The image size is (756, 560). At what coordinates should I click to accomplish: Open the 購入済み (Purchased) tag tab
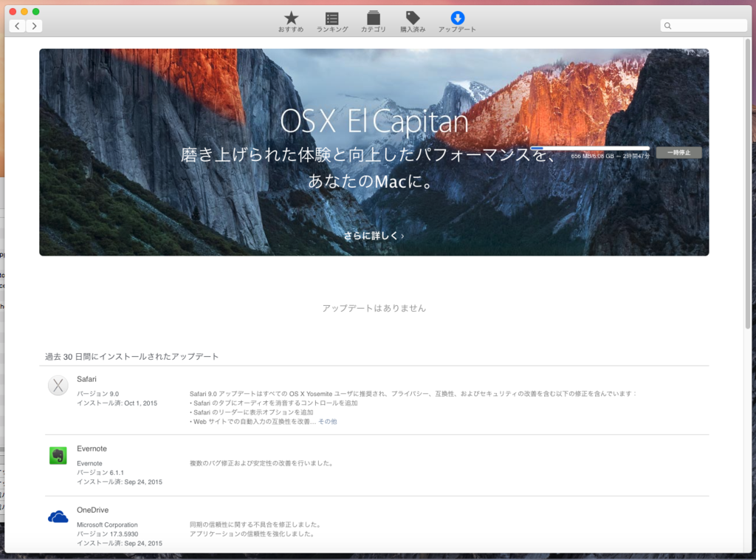pos(413,21)
